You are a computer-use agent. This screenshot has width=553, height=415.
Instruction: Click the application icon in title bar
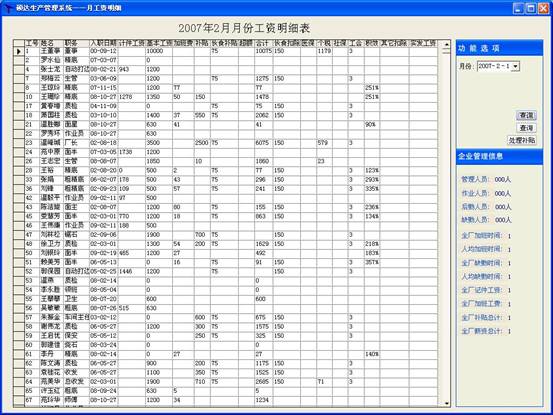[x=8, y=8]
